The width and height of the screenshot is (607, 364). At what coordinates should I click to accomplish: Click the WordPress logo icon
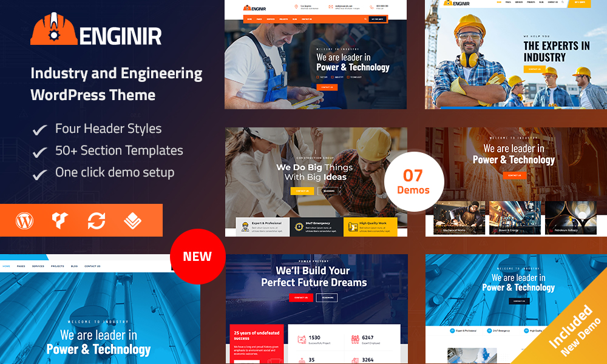tap(25, 221)
